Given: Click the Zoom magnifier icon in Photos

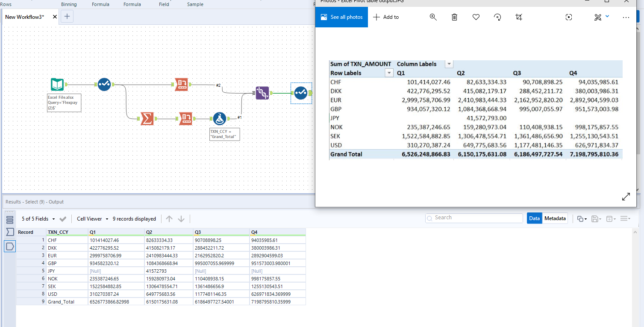Looking at the screenshot, I should tap(433, 17).
